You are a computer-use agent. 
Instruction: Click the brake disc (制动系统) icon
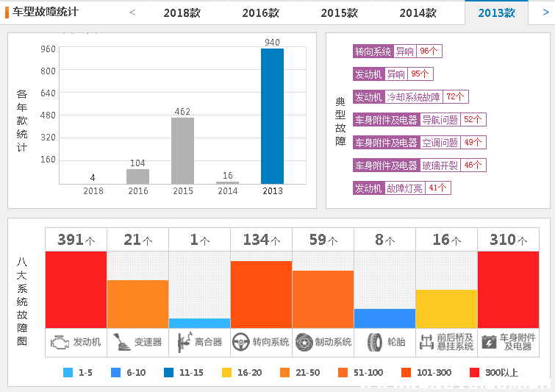click(x=303, y=342)
